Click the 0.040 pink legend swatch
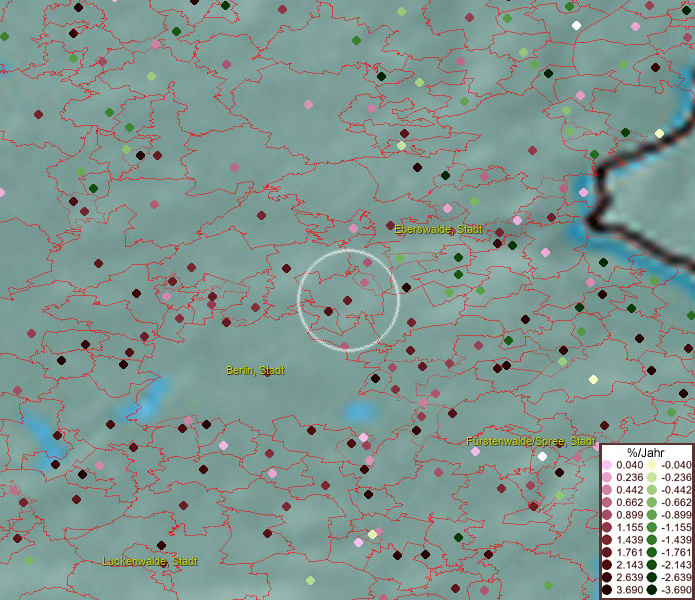Viewport: 695px width, 600px height. [x=607, y=465]
